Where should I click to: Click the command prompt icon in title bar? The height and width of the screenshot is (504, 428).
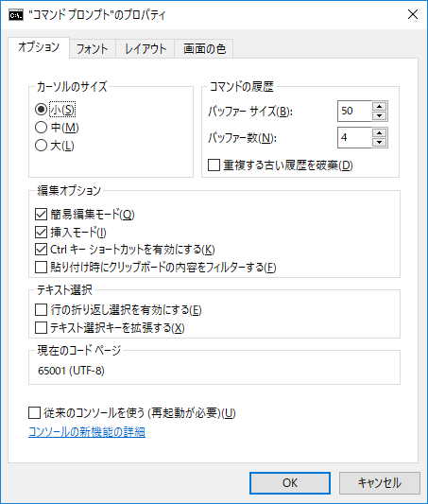click(x=16, y=15)
